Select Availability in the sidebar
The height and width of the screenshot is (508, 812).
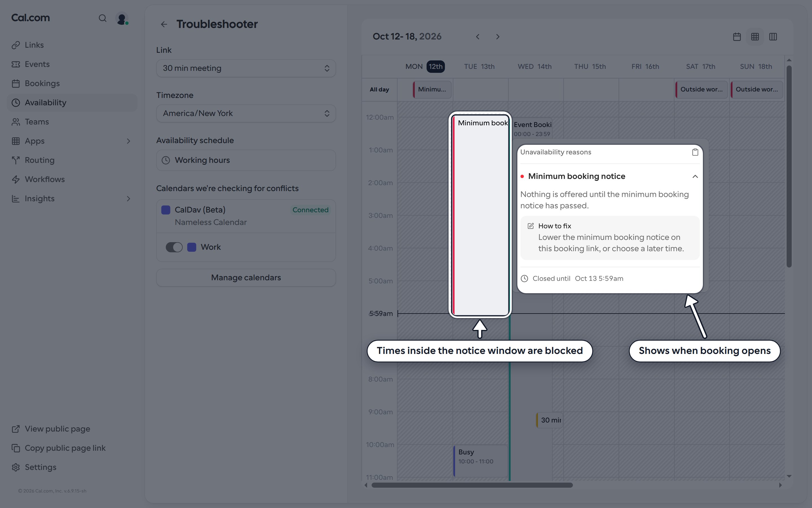72,102
